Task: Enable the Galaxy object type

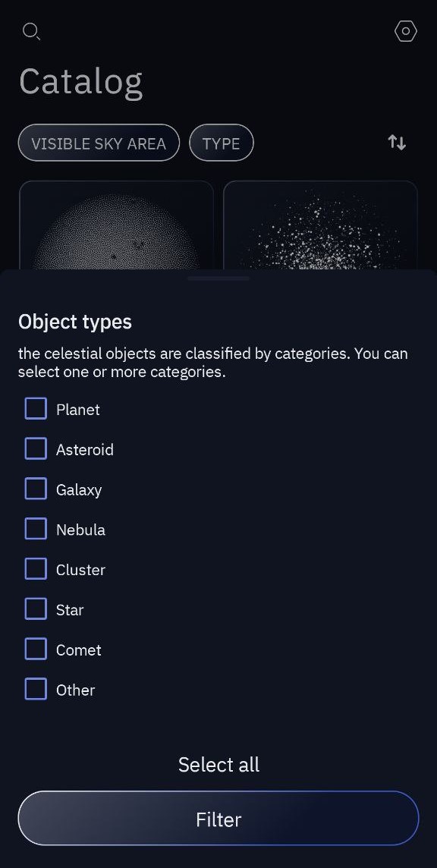Action: tap(36, 489)
